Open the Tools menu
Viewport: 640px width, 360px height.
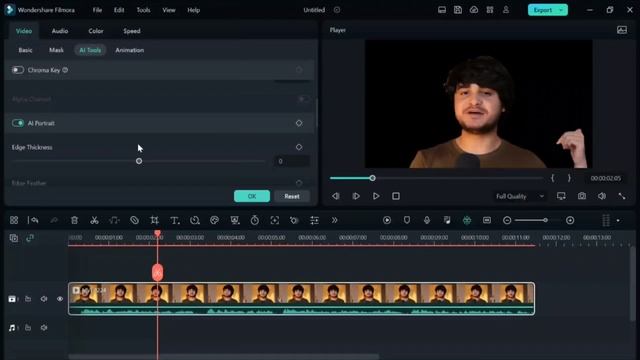coord(143,10)
